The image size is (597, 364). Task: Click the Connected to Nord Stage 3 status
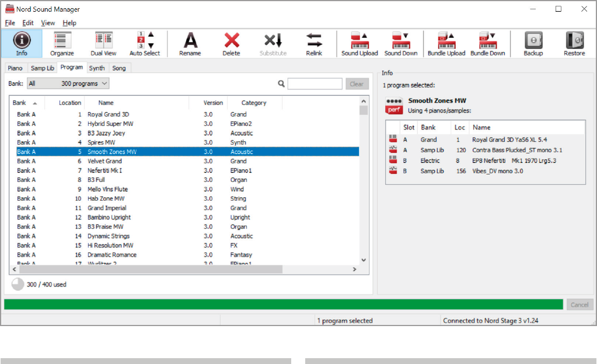491,321
